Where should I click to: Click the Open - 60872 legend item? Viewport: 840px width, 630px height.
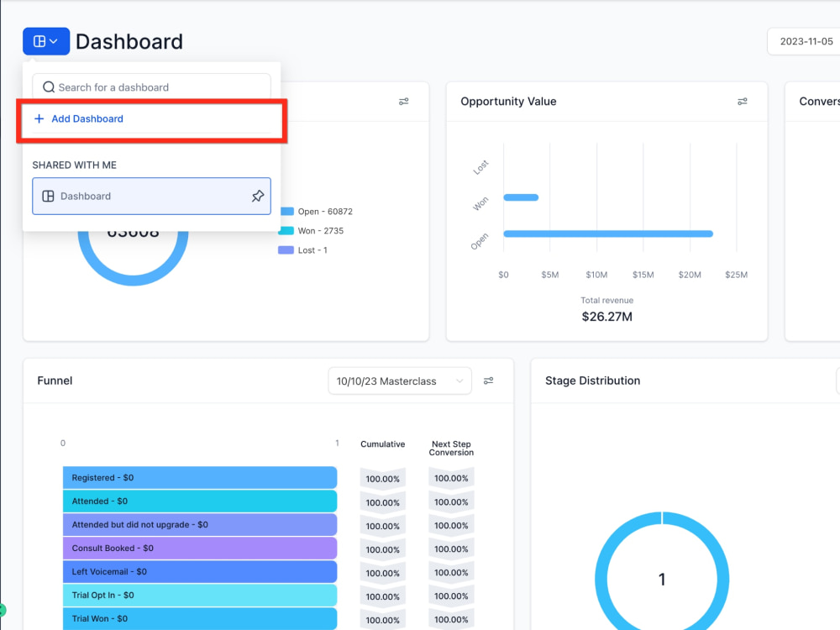click(316, 212)
